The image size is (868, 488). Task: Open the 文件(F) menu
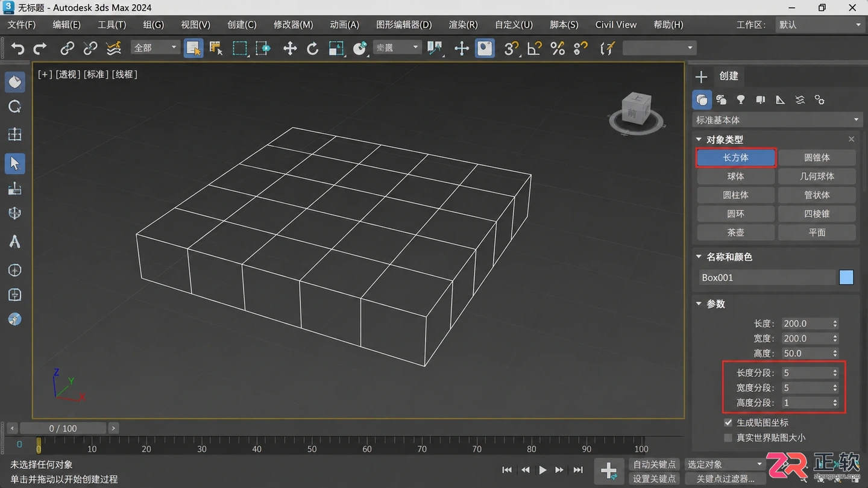pyautogui.click(x=22, y=25)
